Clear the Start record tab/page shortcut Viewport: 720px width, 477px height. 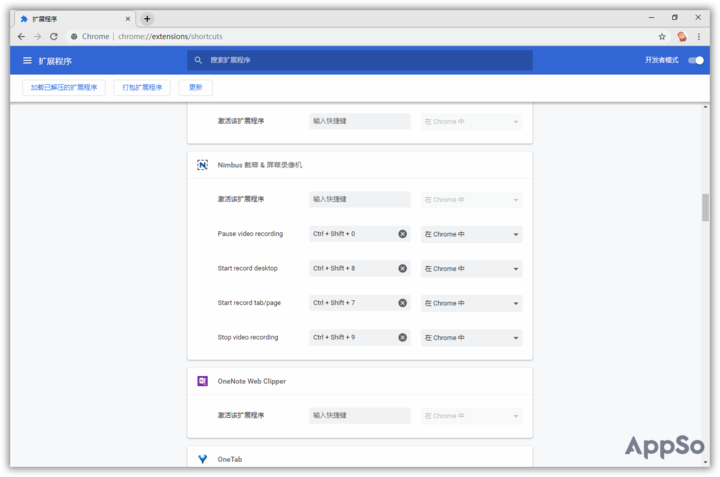click(402, 303)
